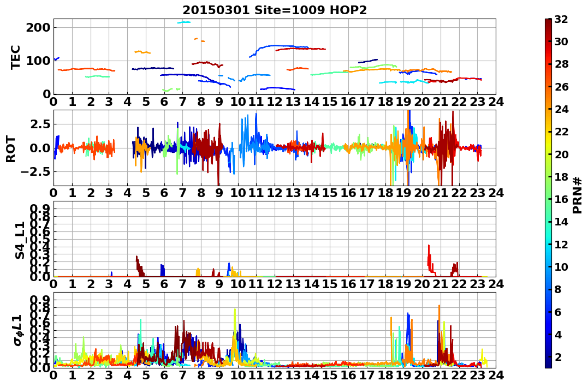Viewport: 588px width, 387px height.
Task: Click hour 15 tick under the σφL1 panel
Action: click(330, 375)
